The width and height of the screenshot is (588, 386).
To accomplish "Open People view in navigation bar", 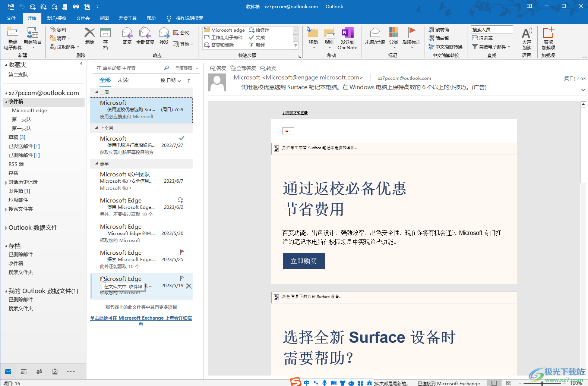I will click(x=39, y=371).
